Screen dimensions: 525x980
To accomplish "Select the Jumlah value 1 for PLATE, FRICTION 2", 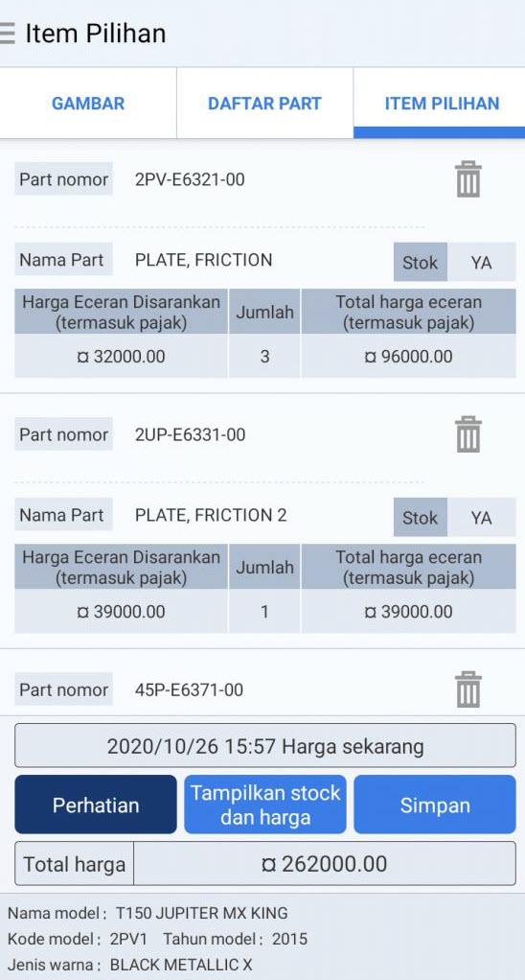I will (264, 611).
